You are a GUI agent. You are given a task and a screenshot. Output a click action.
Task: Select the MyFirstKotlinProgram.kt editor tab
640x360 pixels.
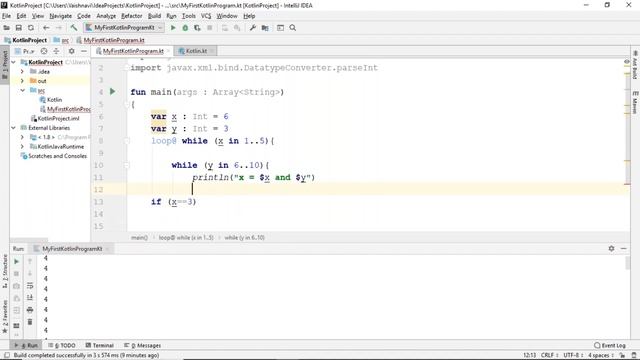coord(133,51)
